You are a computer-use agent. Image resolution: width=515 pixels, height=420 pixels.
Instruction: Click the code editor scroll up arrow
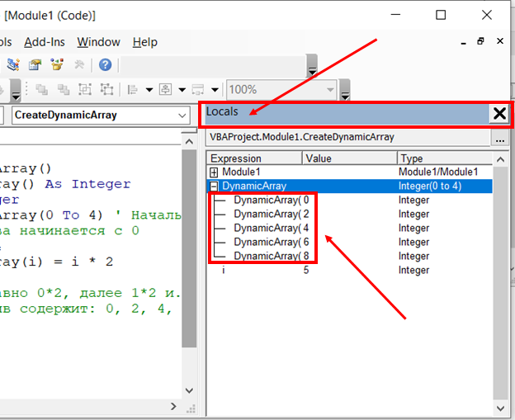189,142
